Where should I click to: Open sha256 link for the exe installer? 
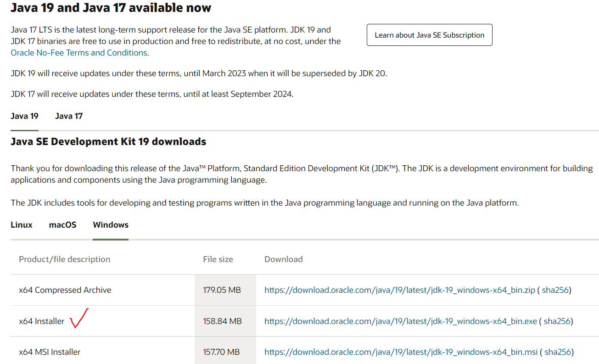pyautogui.click(x=557, y=321)
